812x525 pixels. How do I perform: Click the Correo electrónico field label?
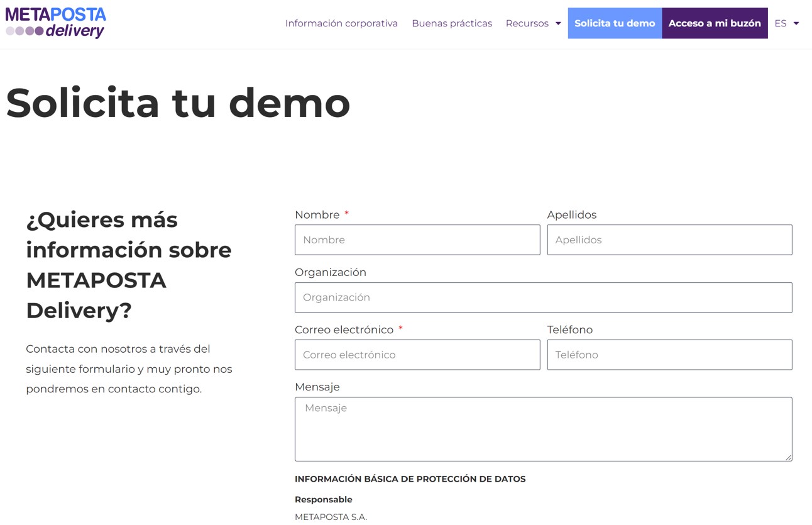(x=344, y=330)
